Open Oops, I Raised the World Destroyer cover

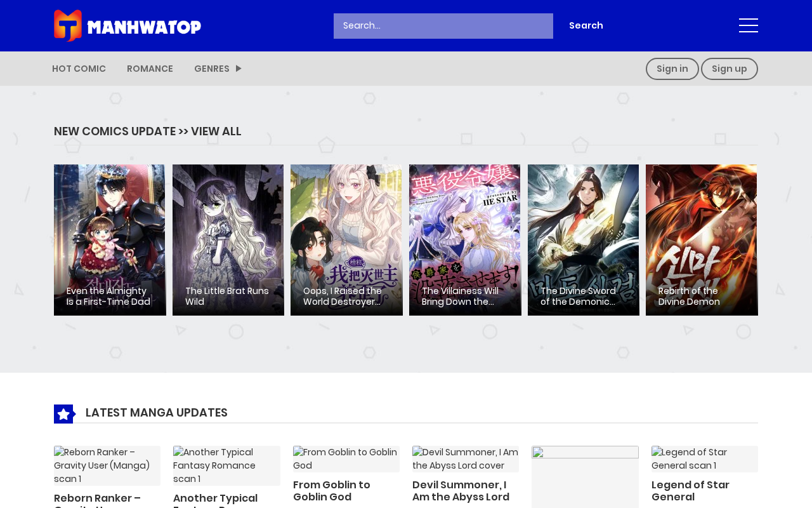[x=346, y=240]
